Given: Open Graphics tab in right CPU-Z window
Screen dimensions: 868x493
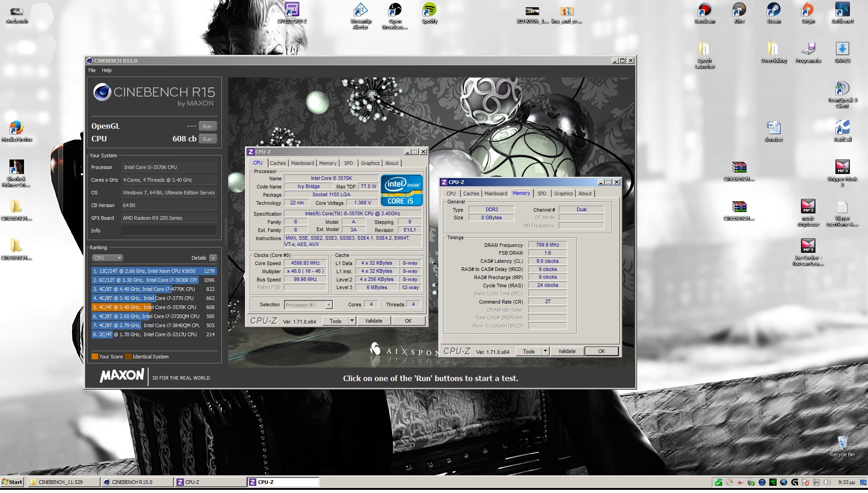Looking at the screenshot, I should (x=564, y=193).
